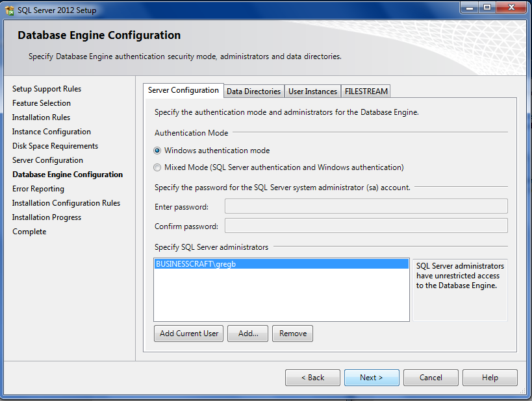The image size is (532, 401).
Task: Select BUSINESSCRAFT\gregb in administrators list
Action: pyautogui.click(x=281, y=264)
